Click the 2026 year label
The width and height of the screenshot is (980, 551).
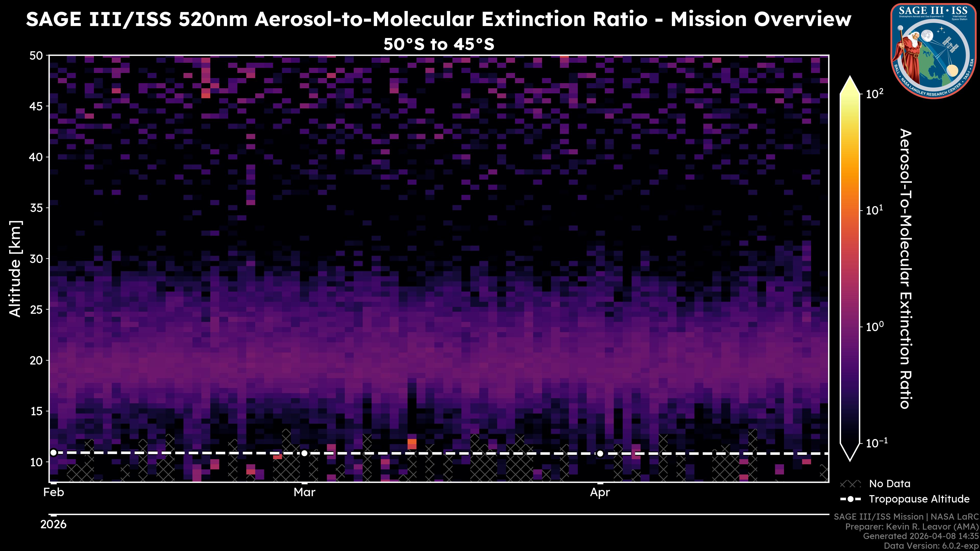coord(54,525)
